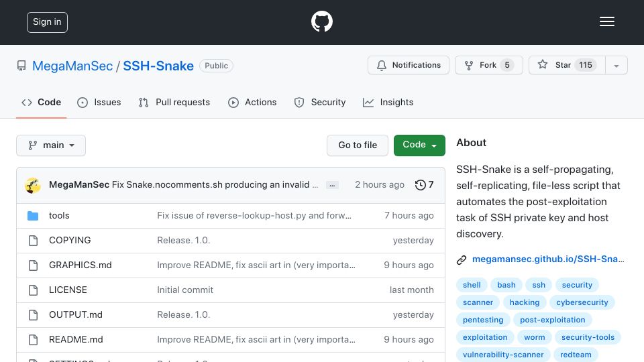644x362 pixels.
Task: Select the hacking topic tag
Action: point(525,302)
